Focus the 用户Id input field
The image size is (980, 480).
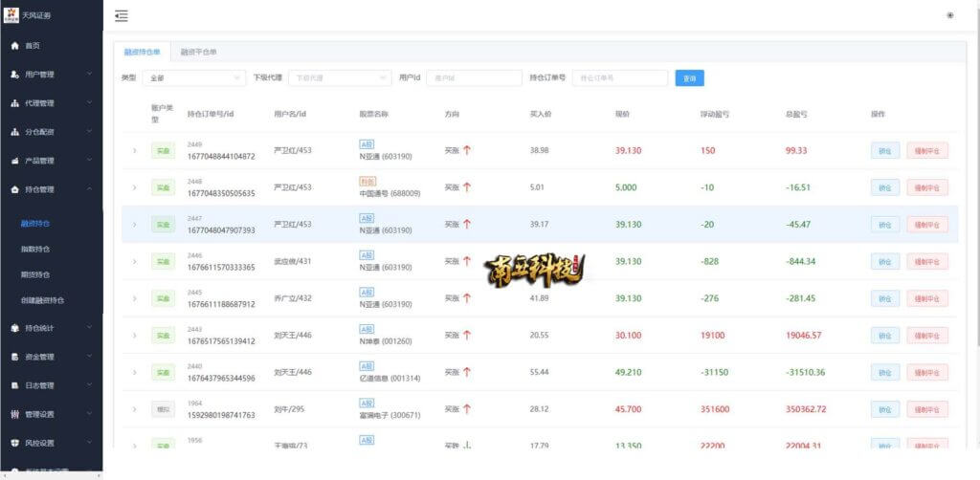pyautogui.click(x=474, y=78)
